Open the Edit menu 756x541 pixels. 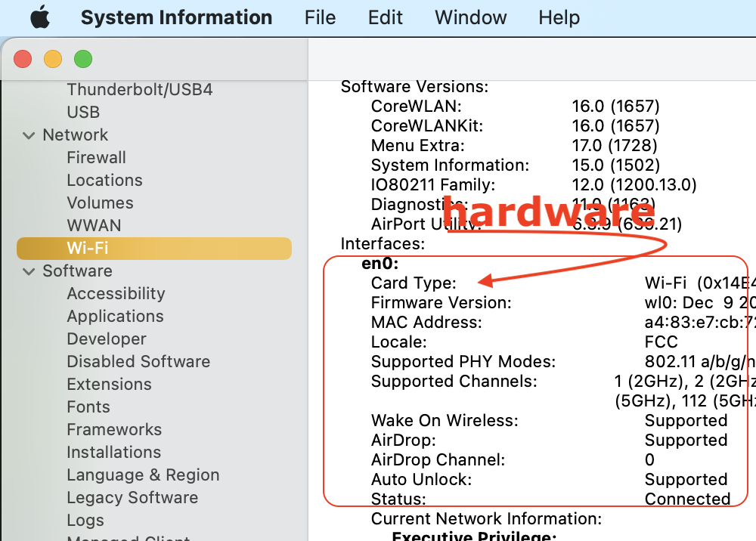coord(385,17)
